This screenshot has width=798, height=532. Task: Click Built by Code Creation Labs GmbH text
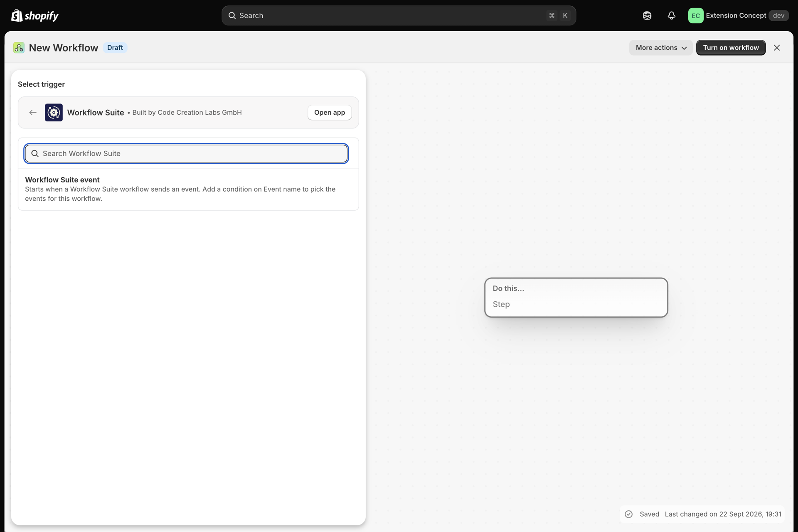pyautogui.click(x=187, y=113)
